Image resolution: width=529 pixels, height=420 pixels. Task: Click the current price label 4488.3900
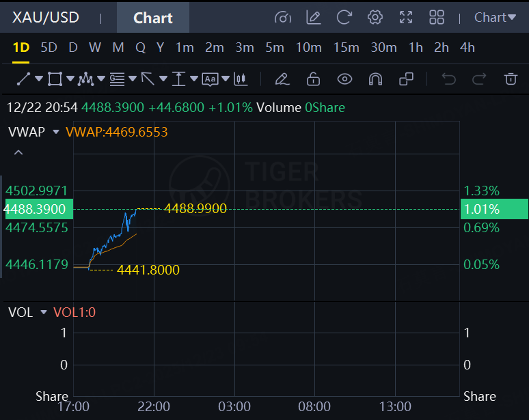click(x=39, y=209)
